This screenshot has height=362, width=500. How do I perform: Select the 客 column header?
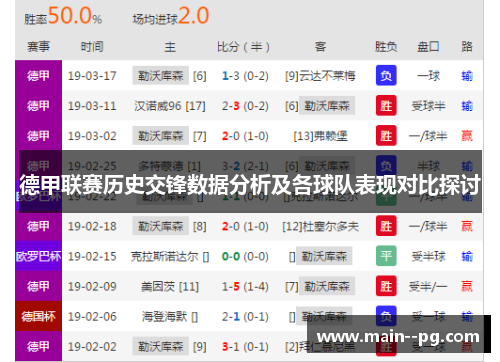320,47
